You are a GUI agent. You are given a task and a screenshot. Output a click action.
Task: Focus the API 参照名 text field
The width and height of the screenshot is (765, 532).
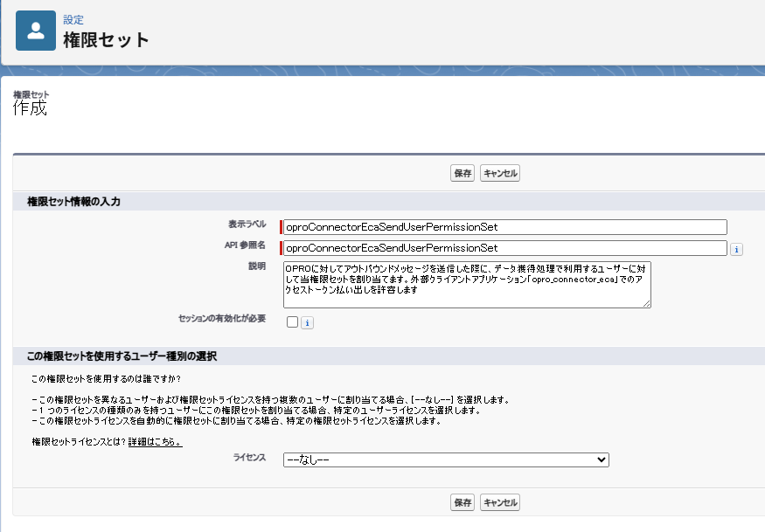click(x=505, y=248)
